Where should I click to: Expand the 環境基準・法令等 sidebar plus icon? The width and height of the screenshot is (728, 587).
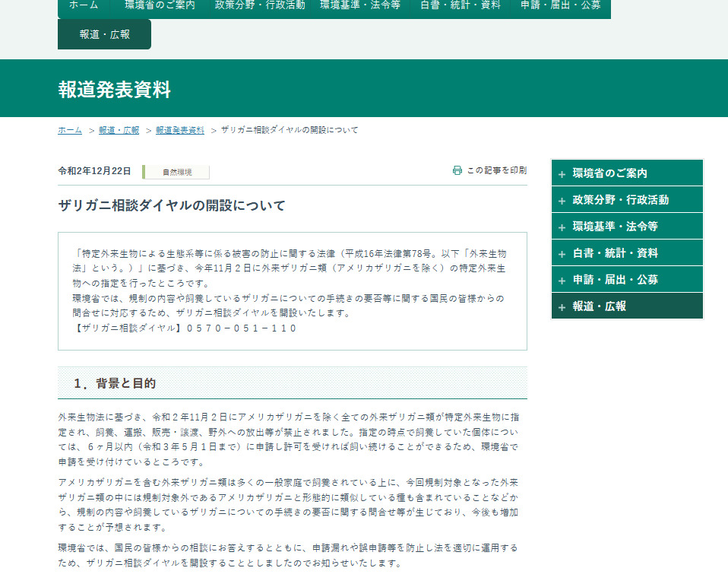[562, 227]
